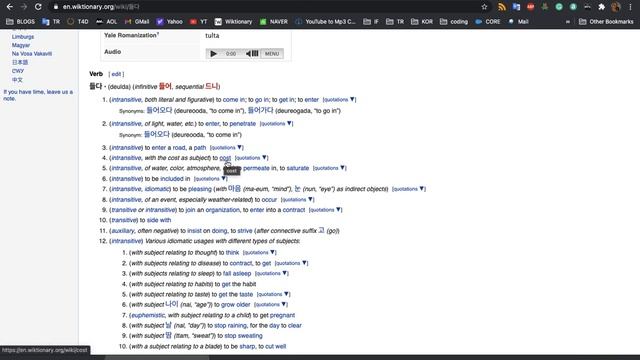
Task: Open the Chrome profile avatar
Action: (x=616, y=7)
